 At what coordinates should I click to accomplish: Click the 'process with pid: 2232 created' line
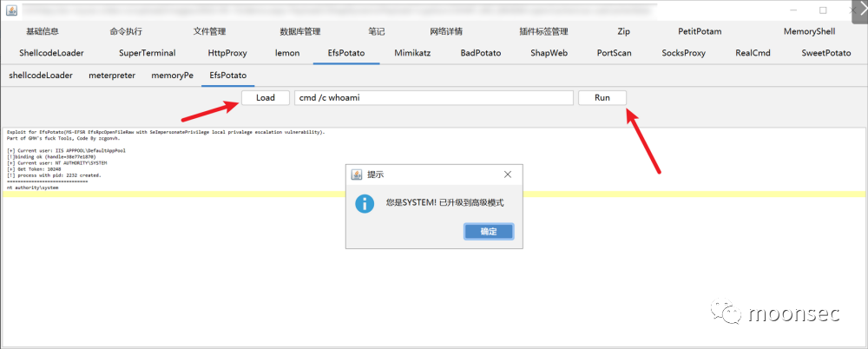54,175
